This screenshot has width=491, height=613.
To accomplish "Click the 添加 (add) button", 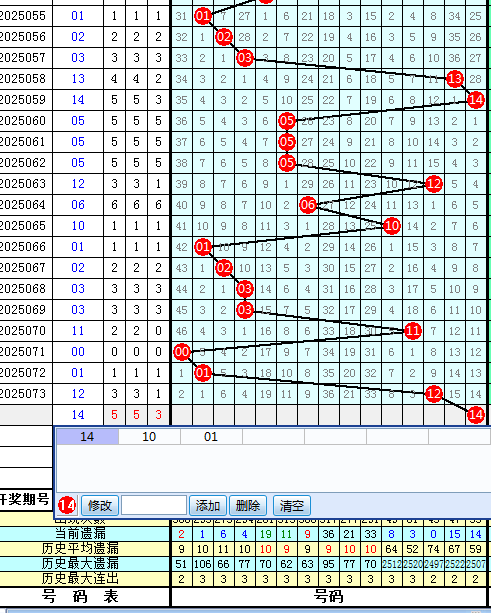I will pyautogui.click(x=208, y=505).
